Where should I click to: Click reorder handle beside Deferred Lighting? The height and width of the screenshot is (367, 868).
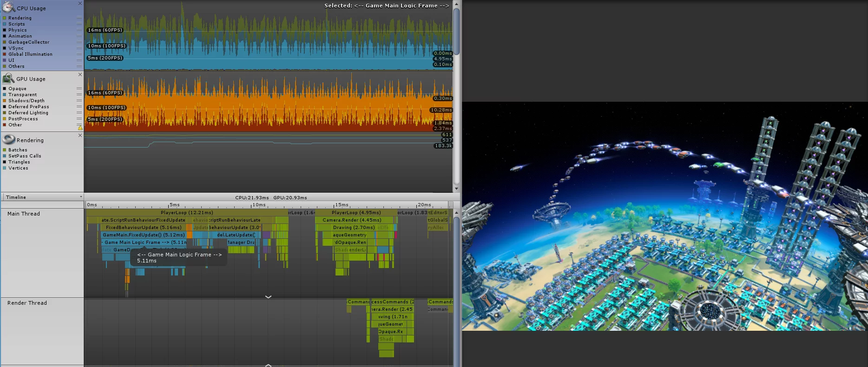tap(79, 112)
